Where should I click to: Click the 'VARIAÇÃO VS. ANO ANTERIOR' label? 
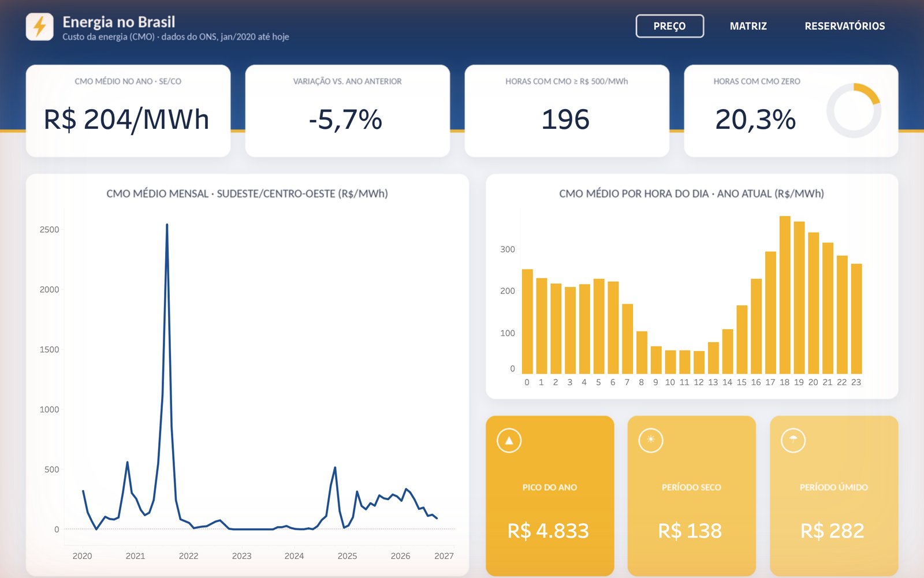click(x=347, y=81)
